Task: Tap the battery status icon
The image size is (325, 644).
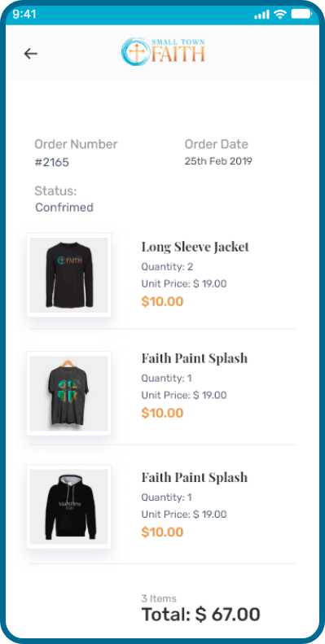Action: coord(302,15)
